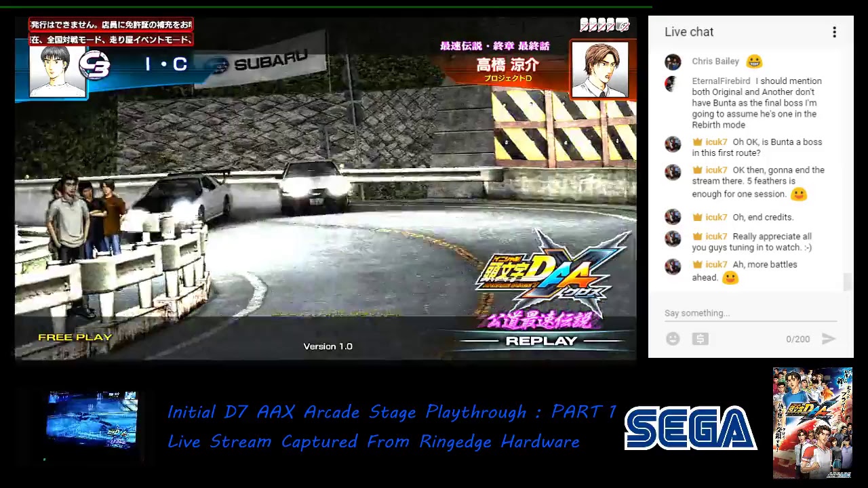Viewport: 868px width, 488px height.
Task: Click the crown badge on 'Ah, more battles' message
Action: click(697, 264)
